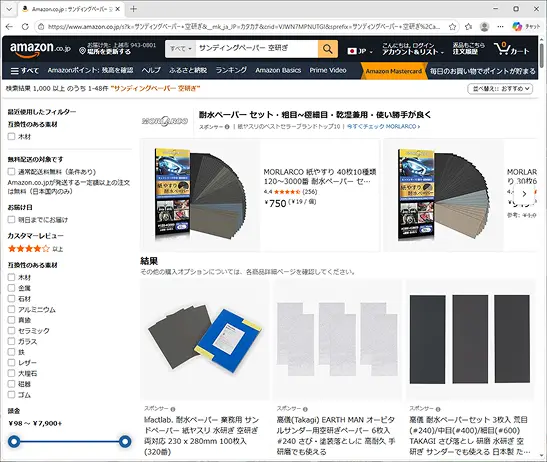Click the delivery location pin icon
Screen dimensions: 547x462
[x=82, y=51]
